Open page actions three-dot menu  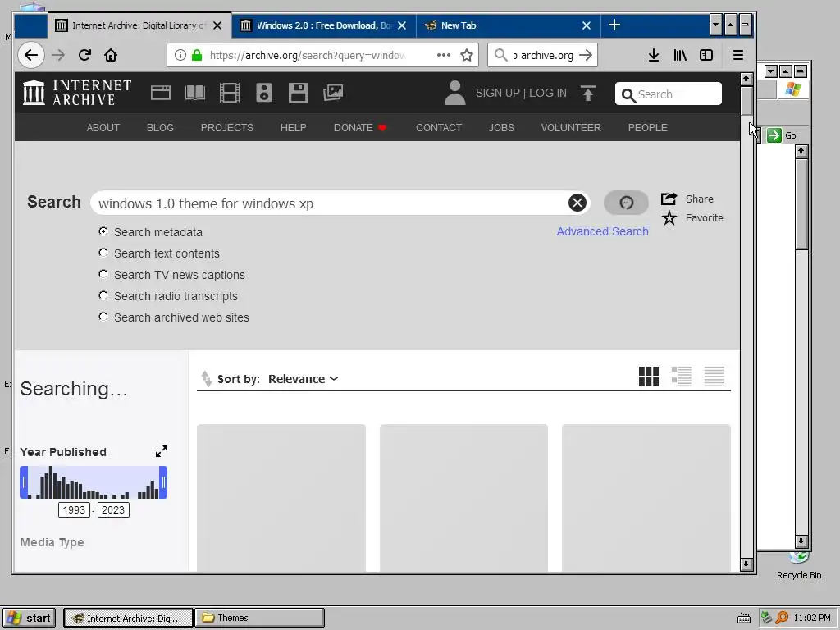pyautogui.click(x=444, y=55)
